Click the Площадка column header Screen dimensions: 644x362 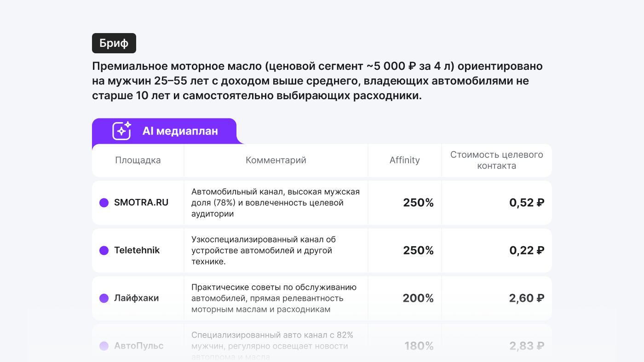(138, 160)
